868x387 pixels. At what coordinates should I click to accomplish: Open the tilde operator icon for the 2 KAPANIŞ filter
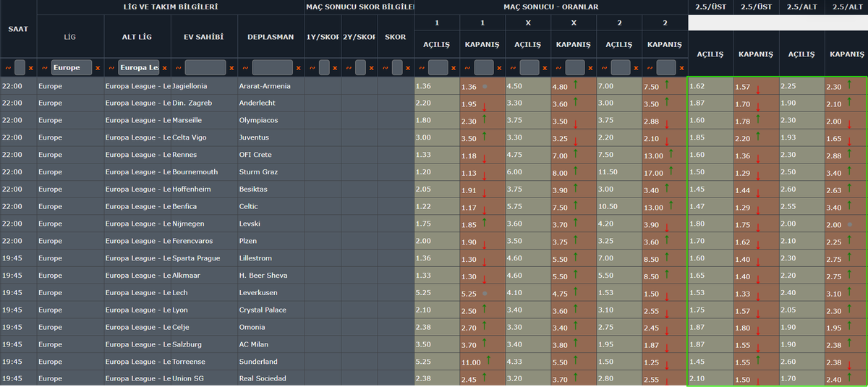tap(650, 68)
